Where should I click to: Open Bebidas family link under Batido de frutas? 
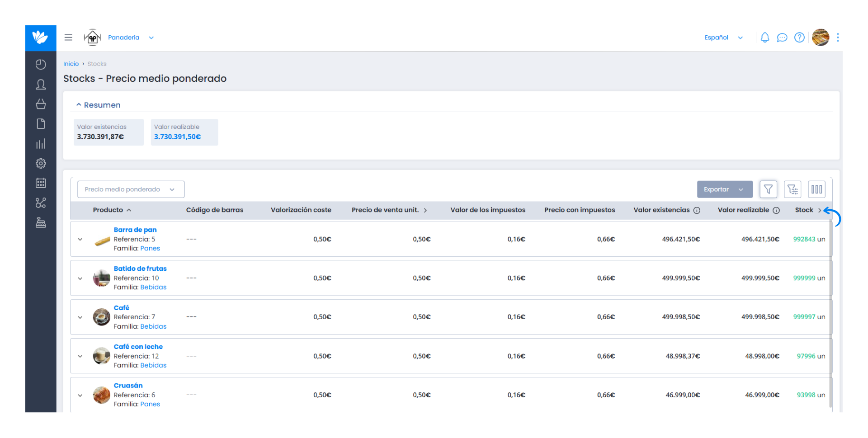point(153,287)
